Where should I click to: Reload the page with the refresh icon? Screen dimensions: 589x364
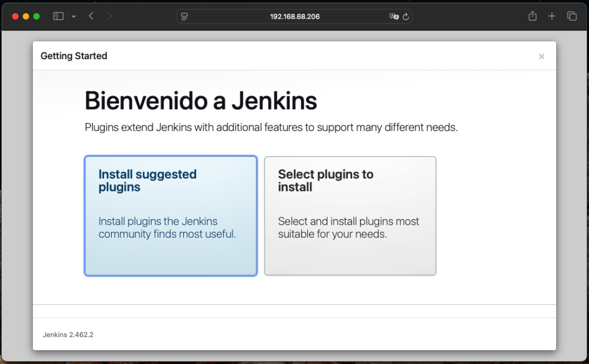(406, 17)
